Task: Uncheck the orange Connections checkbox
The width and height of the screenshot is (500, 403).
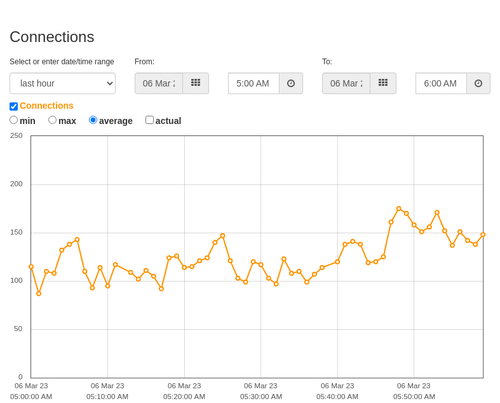Action: point(14,106)
